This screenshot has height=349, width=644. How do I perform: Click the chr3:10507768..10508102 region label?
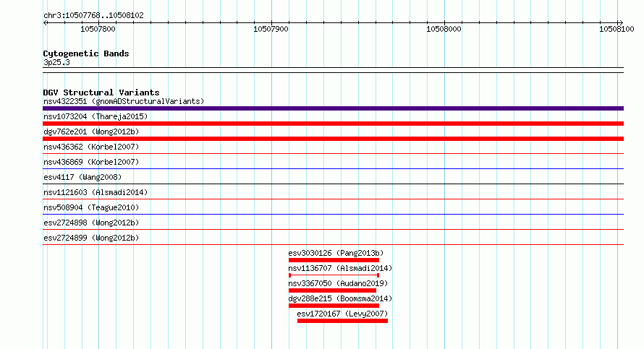click(x=93, y=15)
